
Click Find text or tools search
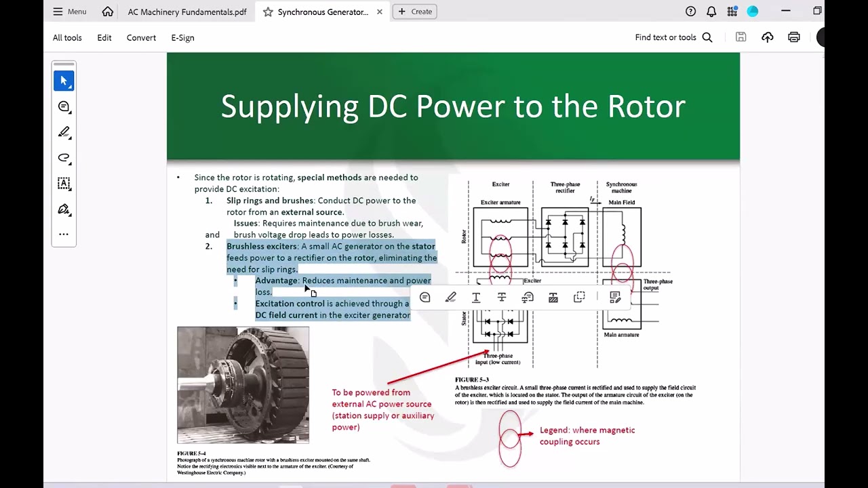click(x=673, y=37)
